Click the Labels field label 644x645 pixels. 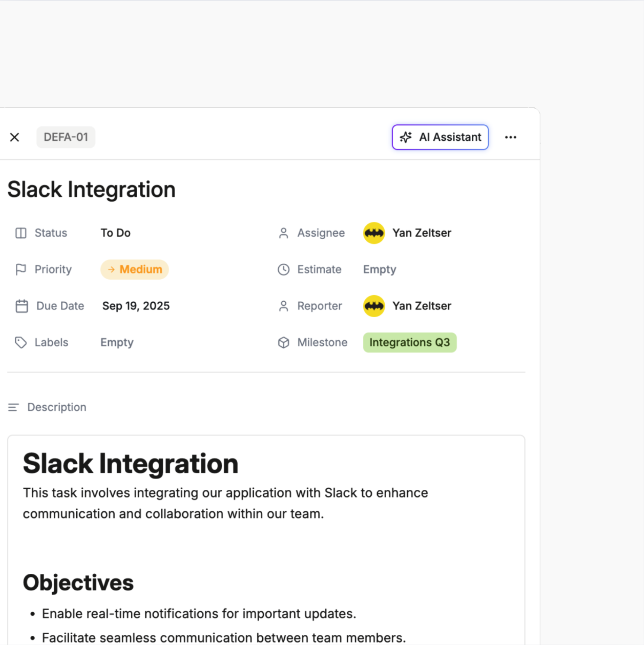click(52, 342)
